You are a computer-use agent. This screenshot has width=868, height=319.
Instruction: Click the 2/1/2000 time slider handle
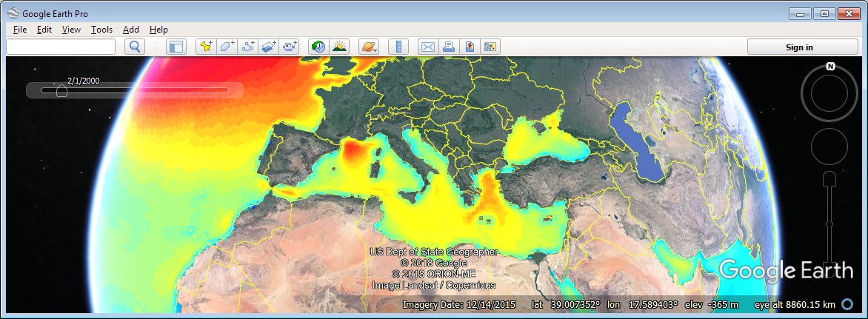[x=62, y=91]
